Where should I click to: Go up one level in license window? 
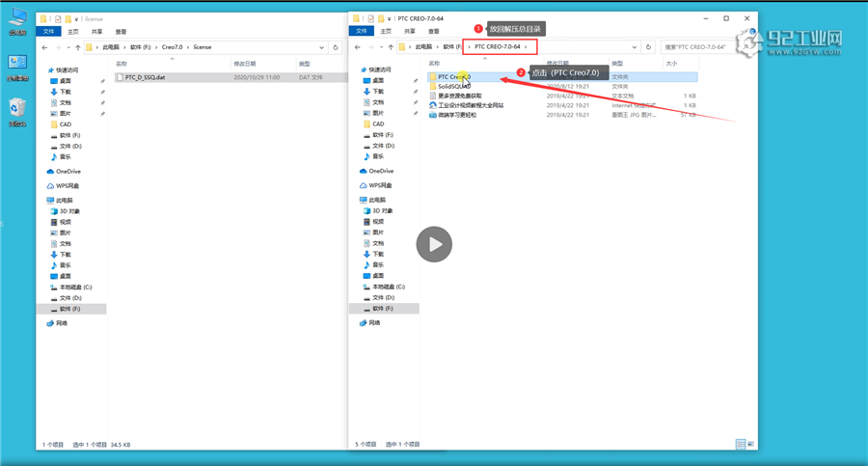pyautogui.click(x=77, y=47)
